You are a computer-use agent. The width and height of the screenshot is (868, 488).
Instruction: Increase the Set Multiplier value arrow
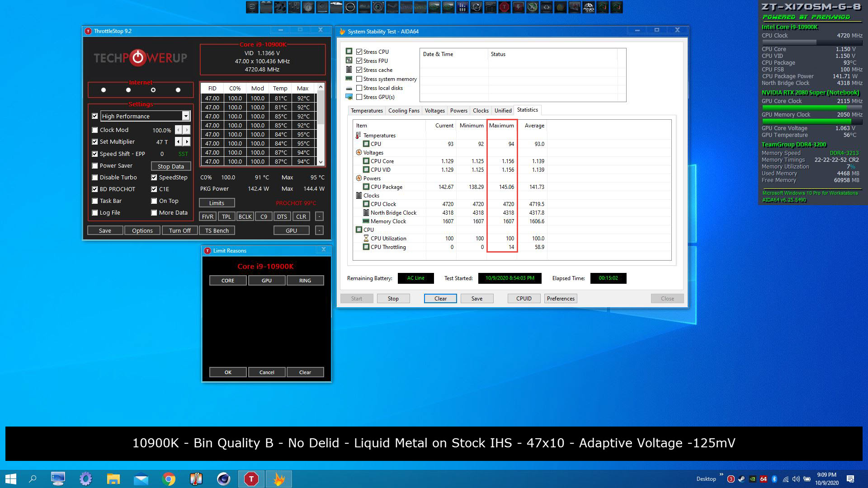point(187,142)
